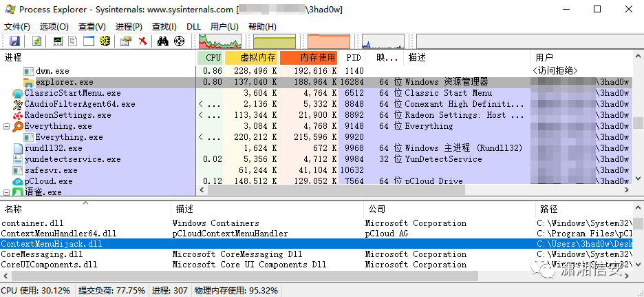Select the ContextMenuHandler64.dll row
644x297 pixels.
pos(316,234)
